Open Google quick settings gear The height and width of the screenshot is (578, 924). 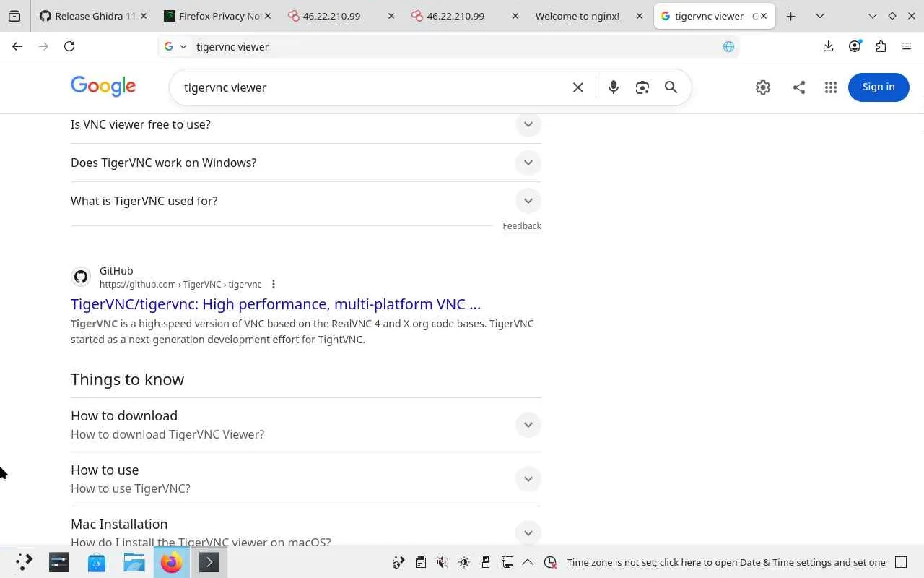[763, 87]
